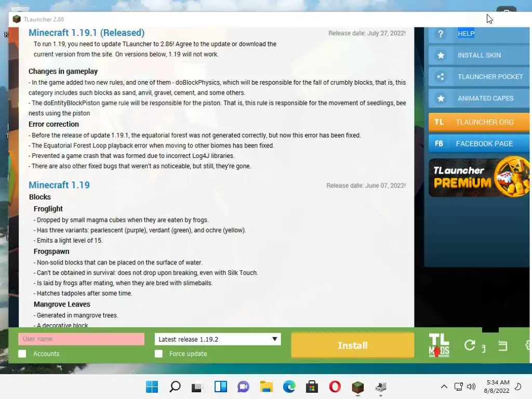Click the network tray icon
The height and width of the screenshot is (399, 532).
[459, 387]
